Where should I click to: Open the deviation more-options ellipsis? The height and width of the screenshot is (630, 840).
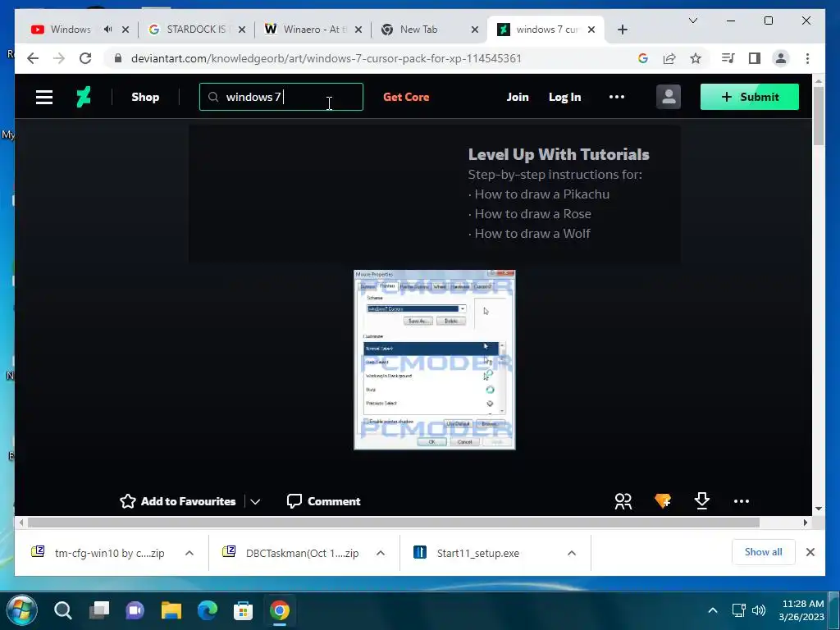(x=742, y=501)
